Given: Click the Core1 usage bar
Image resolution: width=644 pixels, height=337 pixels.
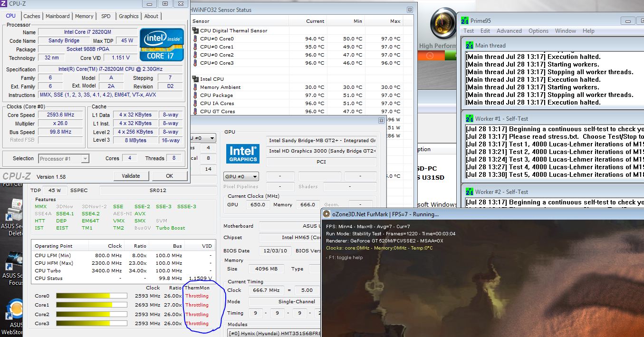Looking at the screenshot, I should [x=92, y=305].
